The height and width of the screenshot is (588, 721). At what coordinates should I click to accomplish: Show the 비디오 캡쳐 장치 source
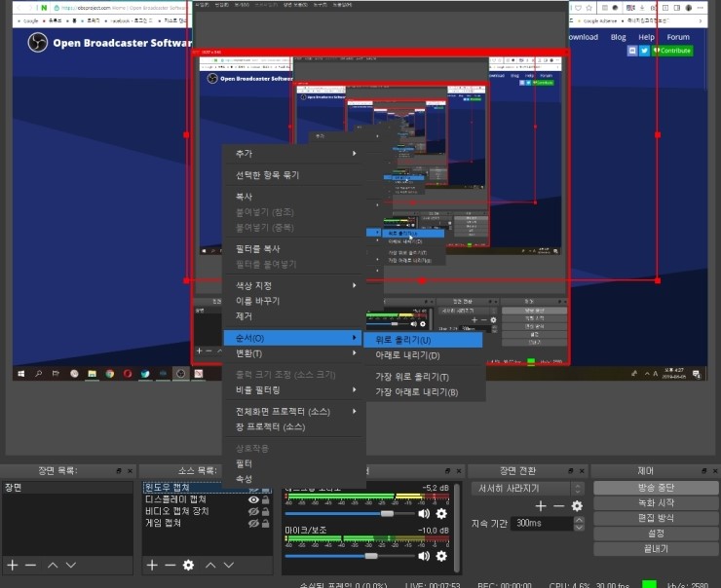pyautogui.click(x=253, y=511)
